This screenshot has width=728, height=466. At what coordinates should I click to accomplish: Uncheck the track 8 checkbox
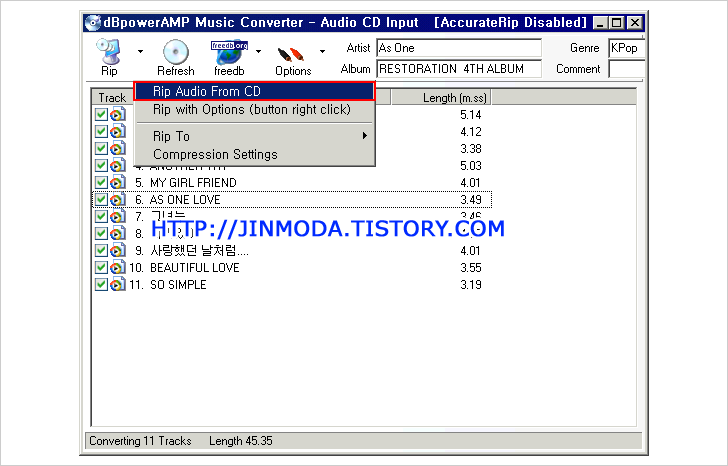[101, 233]
